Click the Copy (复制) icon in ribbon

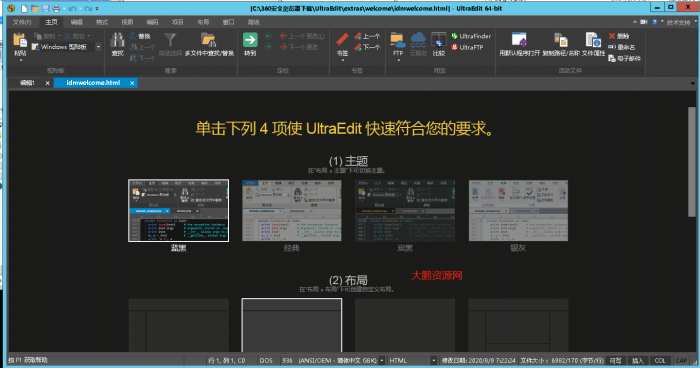point(38,36)
